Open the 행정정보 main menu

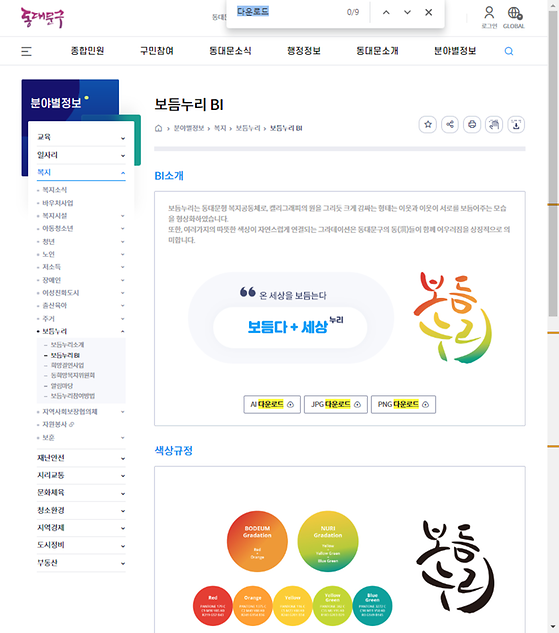click(x=304, y=51)
